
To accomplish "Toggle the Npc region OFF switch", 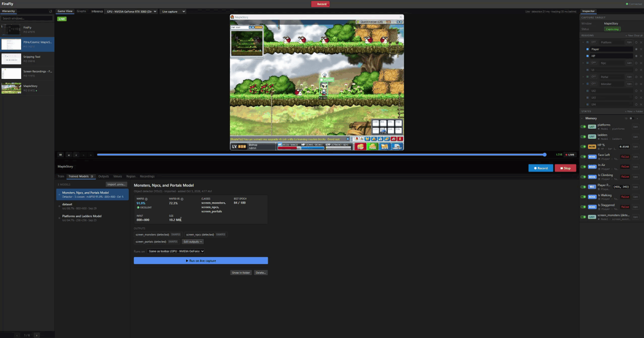I will pos(594,63).
